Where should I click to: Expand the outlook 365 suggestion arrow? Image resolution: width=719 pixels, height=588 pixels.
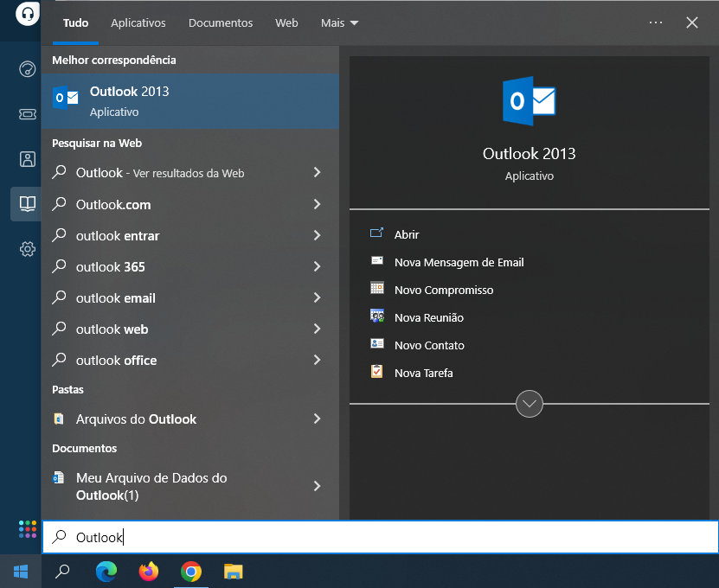point(317,266)
